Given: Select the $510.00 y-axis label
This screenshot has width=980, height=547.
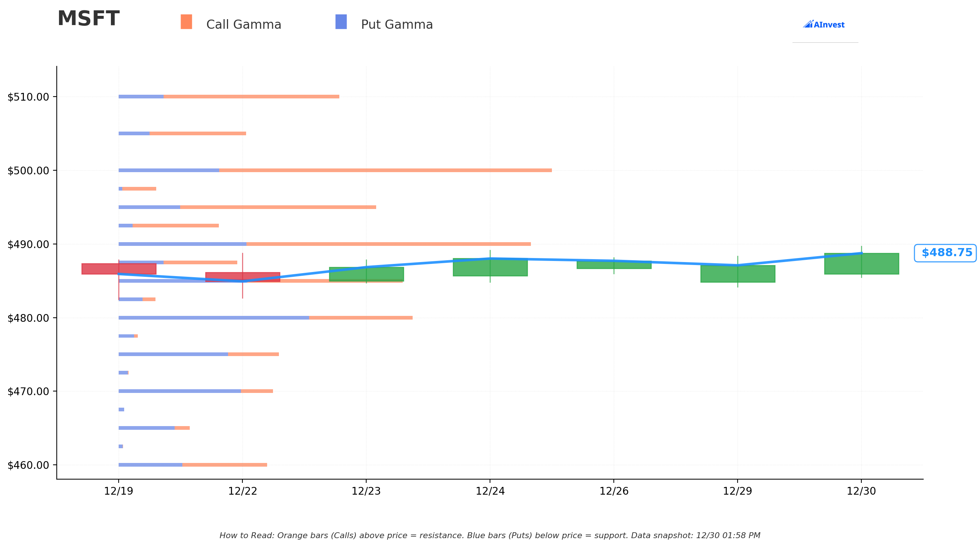Looking at the screenshot, I should click(28, 97).
